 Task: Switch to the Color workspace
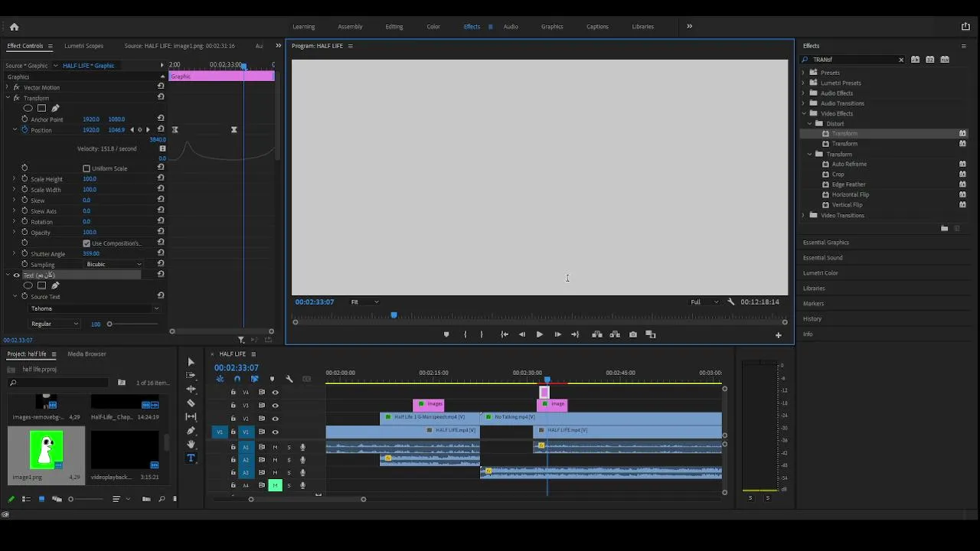click(x=433, y=27)
